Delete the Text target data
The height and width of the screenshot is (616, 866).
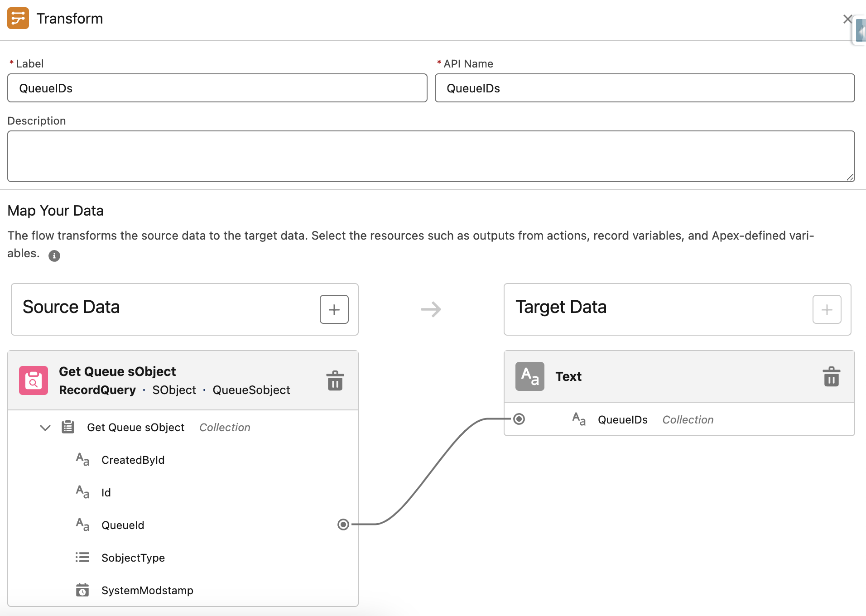click(832, 376)
